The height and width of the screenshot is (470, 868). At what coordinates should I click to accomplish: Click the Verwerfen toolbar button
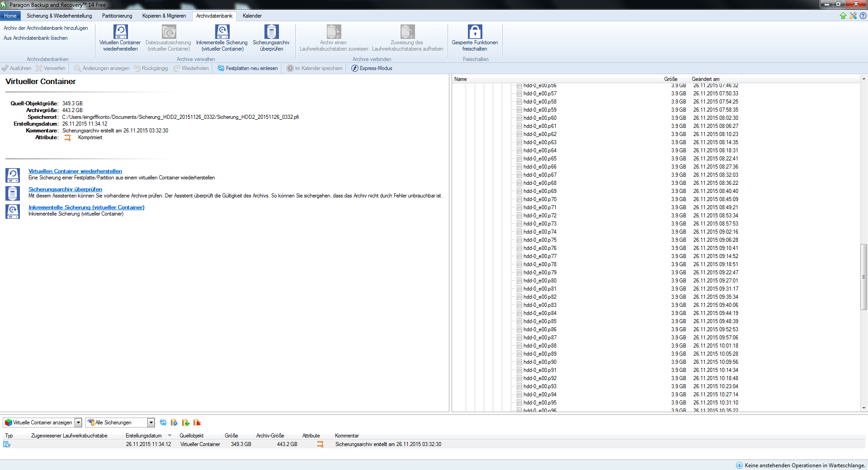pos(51,68)
